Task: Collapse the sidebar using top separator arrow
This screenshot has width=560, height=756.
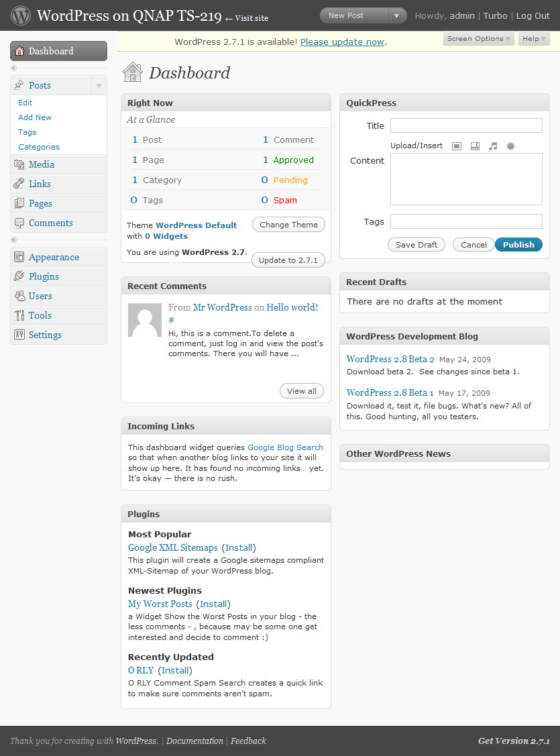Action: (14, 68)
